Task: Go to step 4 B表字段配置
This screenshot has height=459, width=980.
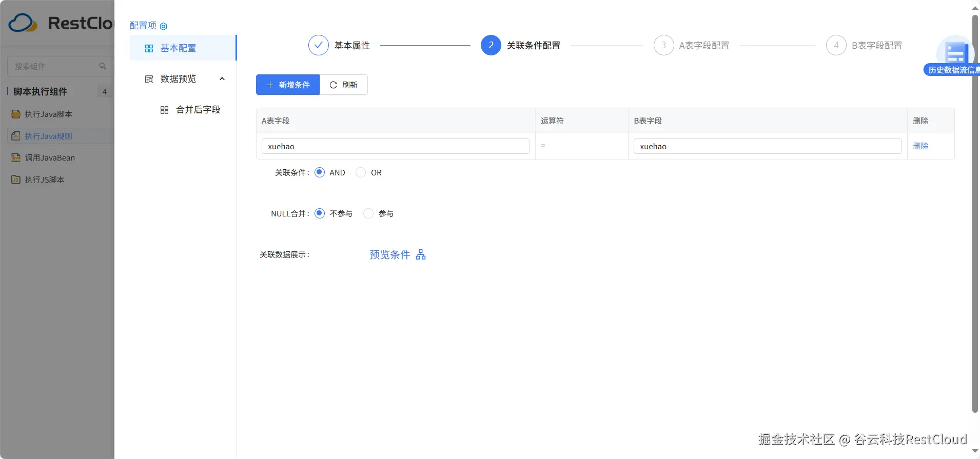Action: point(836,45)
